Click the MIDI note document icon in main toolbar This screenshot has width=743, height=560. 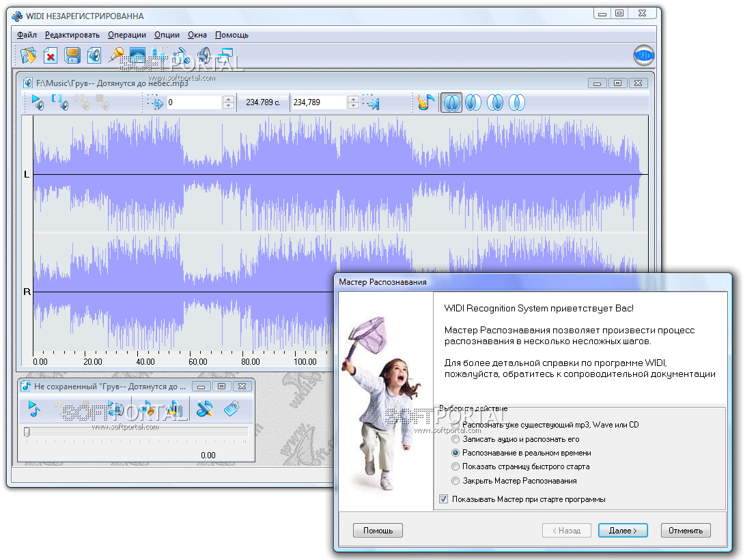click(182, 56)
